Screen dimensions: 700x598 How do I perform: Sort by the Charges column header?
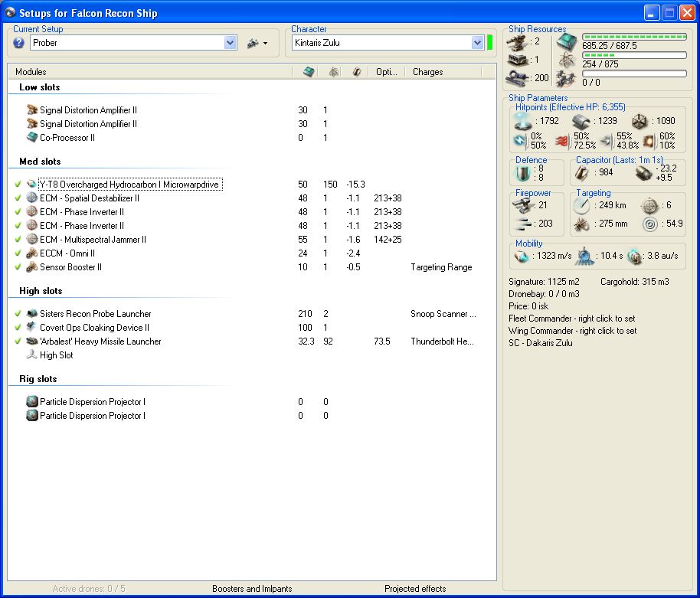pyautogui.click(x=427, y=71)
